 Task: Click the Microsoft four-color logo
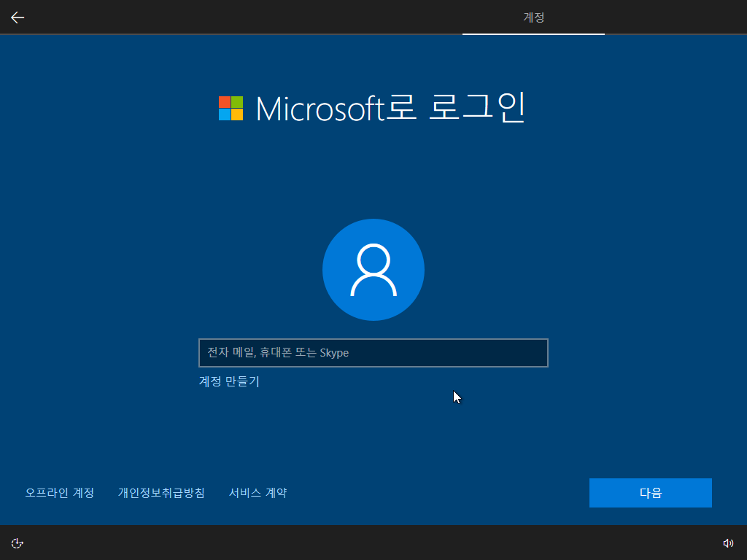pos(231,108)
